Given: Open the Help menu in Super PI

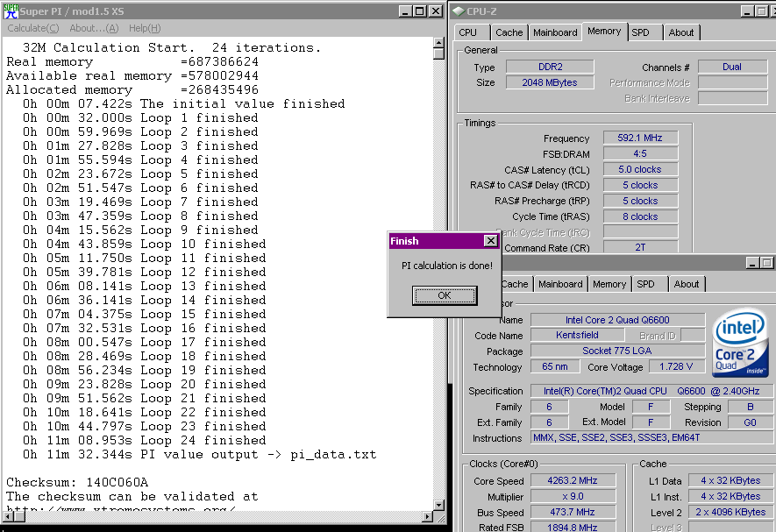Looking at the screenshot, I should pos(145,28).
